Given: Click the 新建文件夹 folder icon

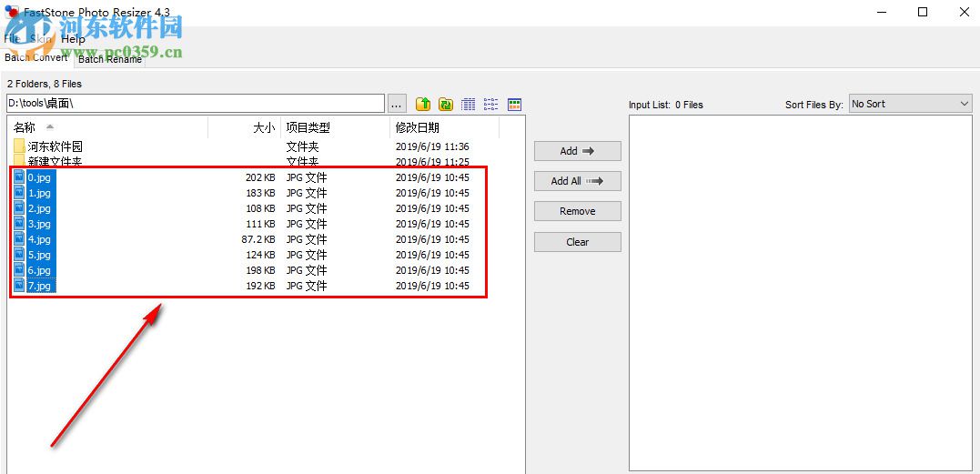Looking at the screenshot, I should 19,160.
